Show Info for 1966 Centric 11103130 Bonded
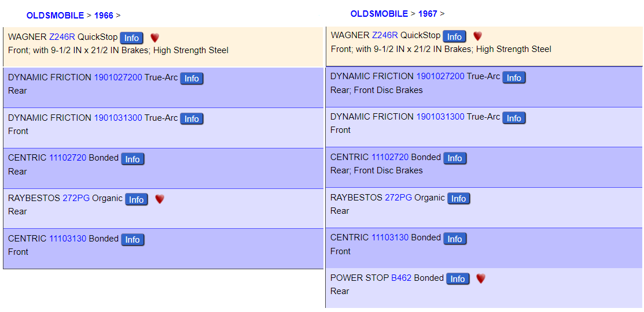This screenshot has height=312, width=644. click(x=133, y=240)
